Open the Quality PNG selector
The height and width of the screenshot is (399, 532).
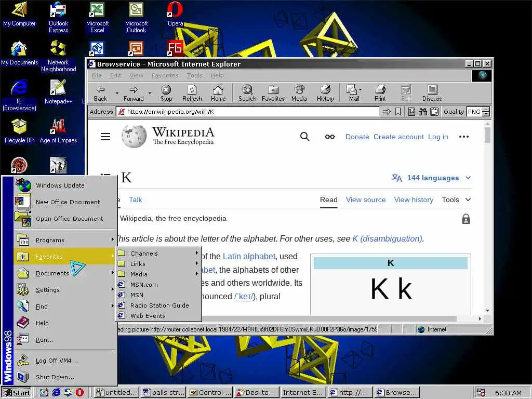(x=478, y=112)
